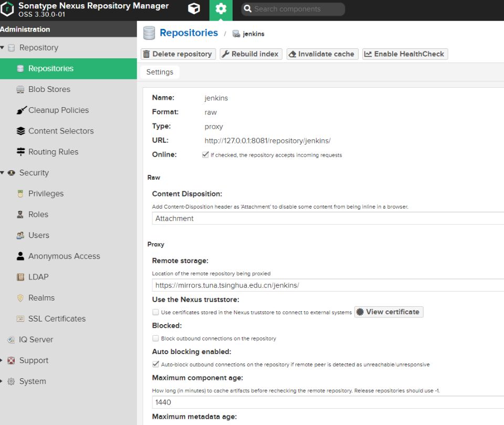Click the Content Selectors layers icon
This screenshot has height=425, width=504.
(x=20, y=131)
